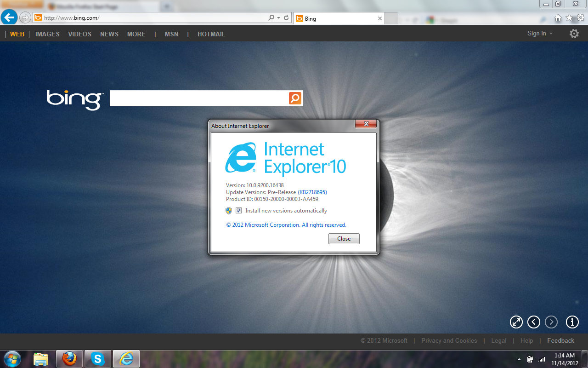Click the Home icon in IE toolbar
Image resolution: width=588 pixels, height=368 pixels.
coord(558,18)
